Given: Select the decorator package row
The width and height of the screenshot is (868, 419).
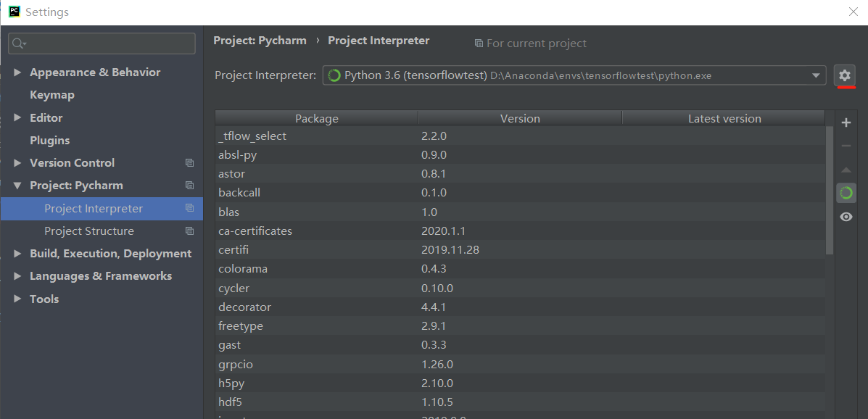Looking at the screenshot, I should pos(520,307).
